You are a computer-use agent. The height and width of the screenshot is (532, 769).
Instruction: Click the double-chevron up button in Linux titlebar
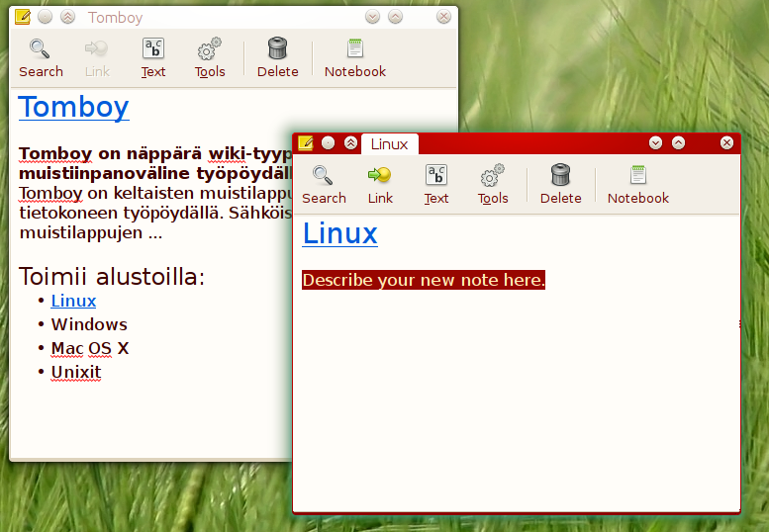pos(350,143)
